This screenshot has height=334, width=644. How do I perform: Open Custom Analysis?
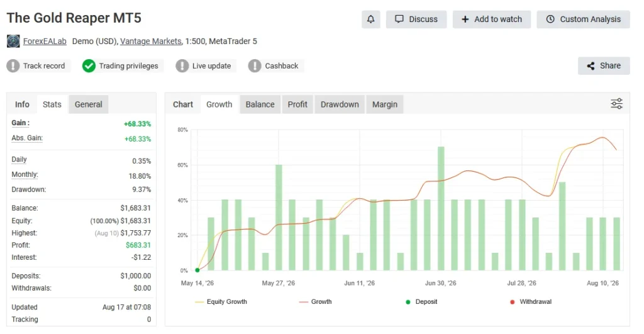click(583, 19)
